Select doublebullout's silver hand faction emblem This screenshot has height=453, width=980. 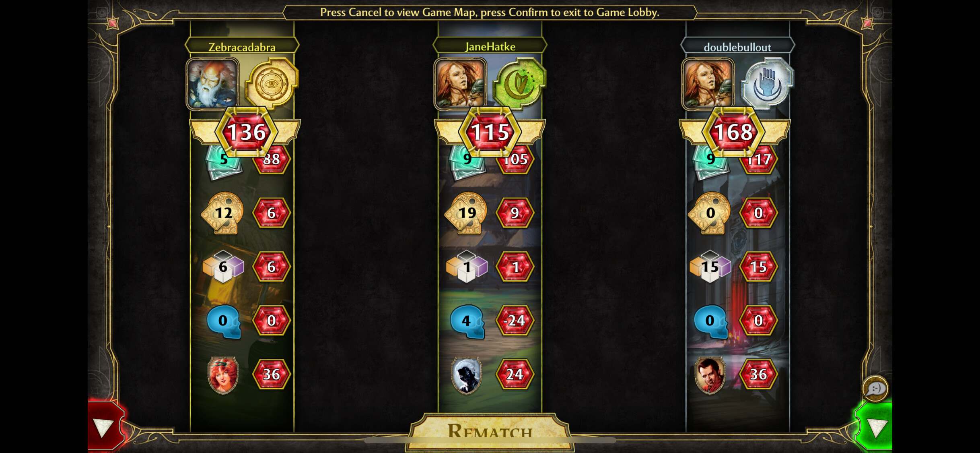[767, 84]
